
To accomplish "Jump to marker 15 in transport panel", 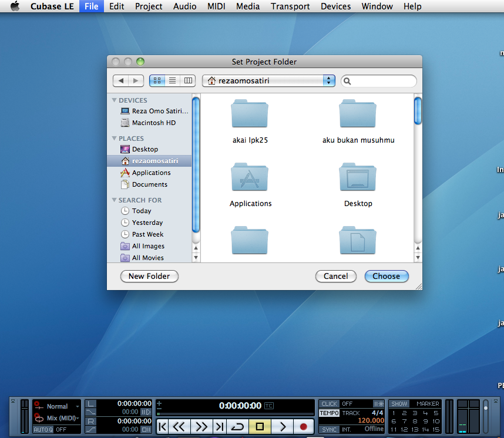I will 436,429.
